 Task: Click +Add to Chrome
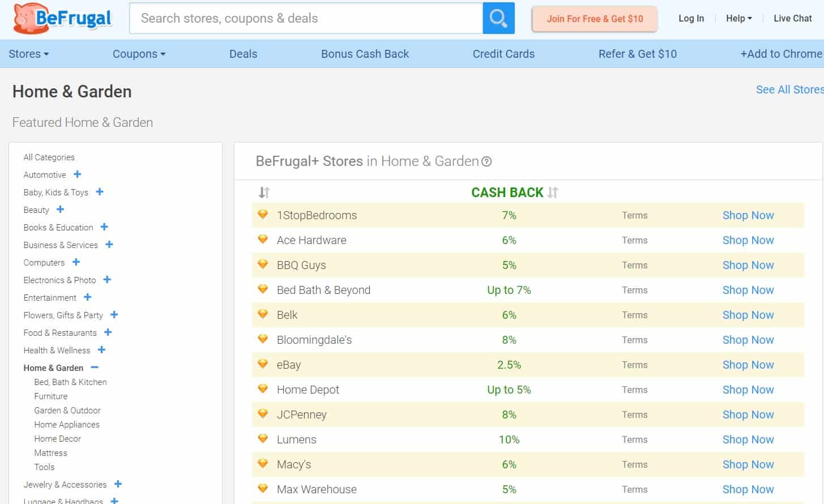pos(782,54)
